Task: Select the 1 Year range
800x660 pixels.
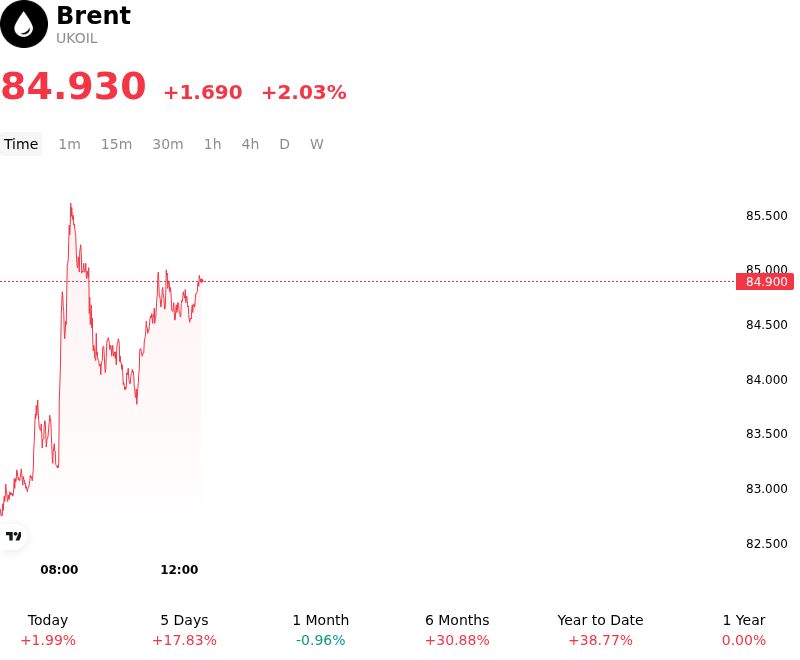Action: tap(744, 630)
